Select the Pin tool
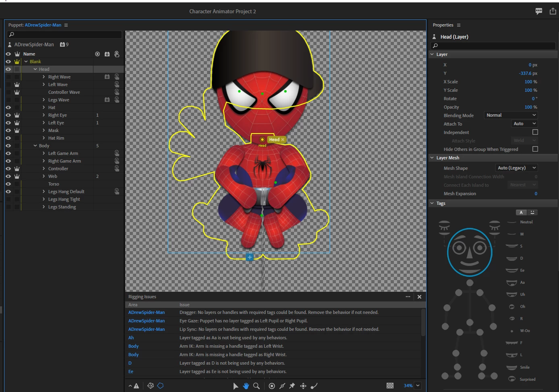Screen dimensions: 559x392 click(292, 386)
